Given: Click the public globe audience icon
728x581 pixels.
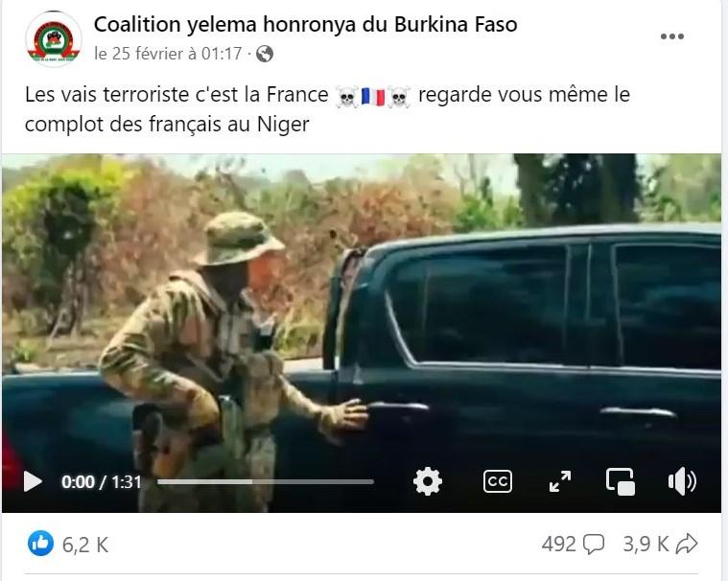Looking at the screenshot, I should [x=265, y=55].
